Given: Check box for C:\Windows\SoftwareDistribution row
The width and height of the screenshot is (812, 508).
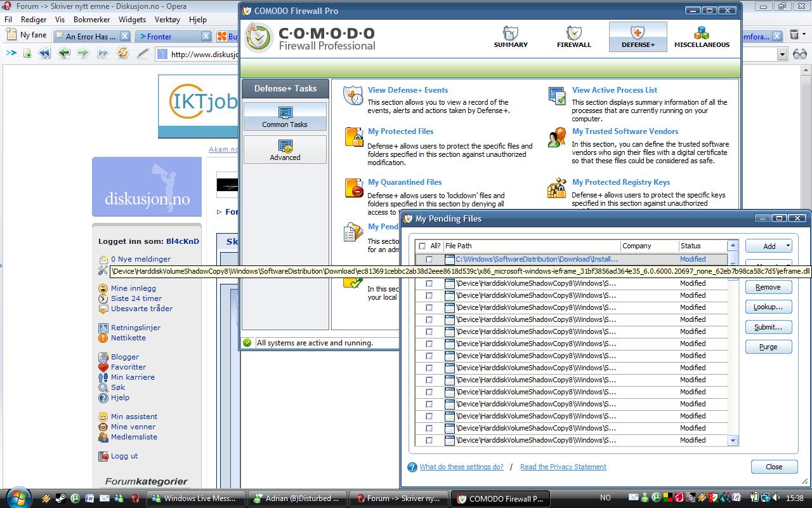Looking at the screenshot, I should click(x=429, y=259).
